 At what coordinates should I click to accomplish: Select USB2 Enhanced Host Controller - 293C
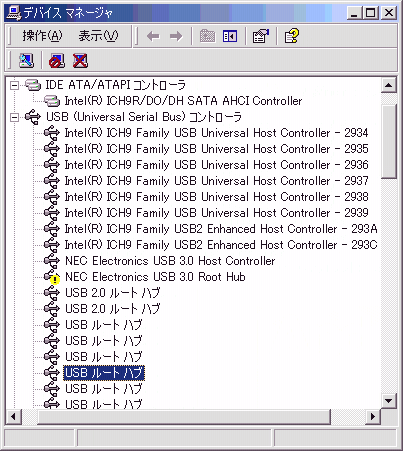click(221, 245)
